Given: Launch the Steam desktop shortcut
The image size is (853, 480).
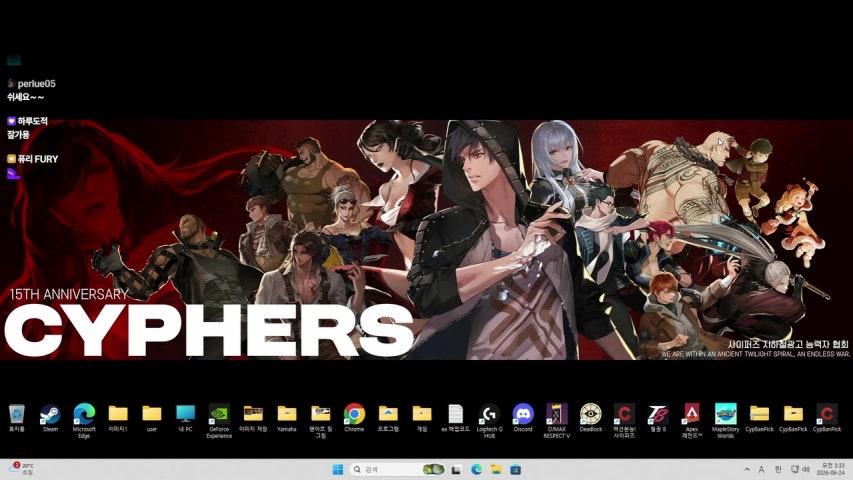Looking at the screenshot, I should pyautogui.click(x=50, y=417).
